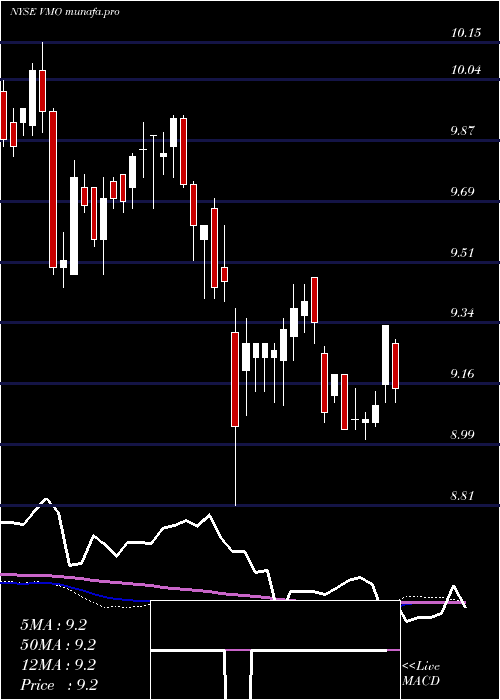Click the 10.15 price axis label

click(466, 33)
